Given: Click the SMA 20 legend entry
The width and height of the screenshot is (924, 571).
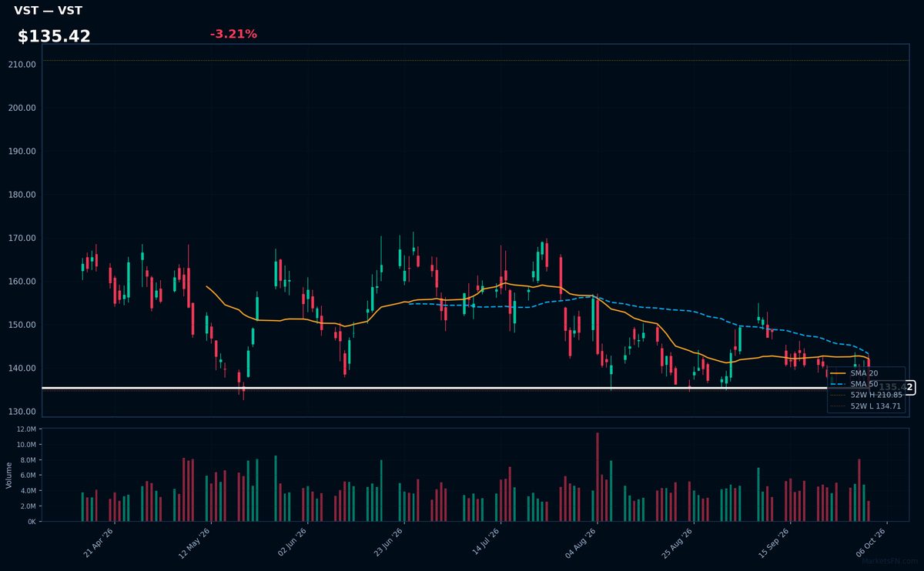Looking at the screenshot, I should pos(855,373).
